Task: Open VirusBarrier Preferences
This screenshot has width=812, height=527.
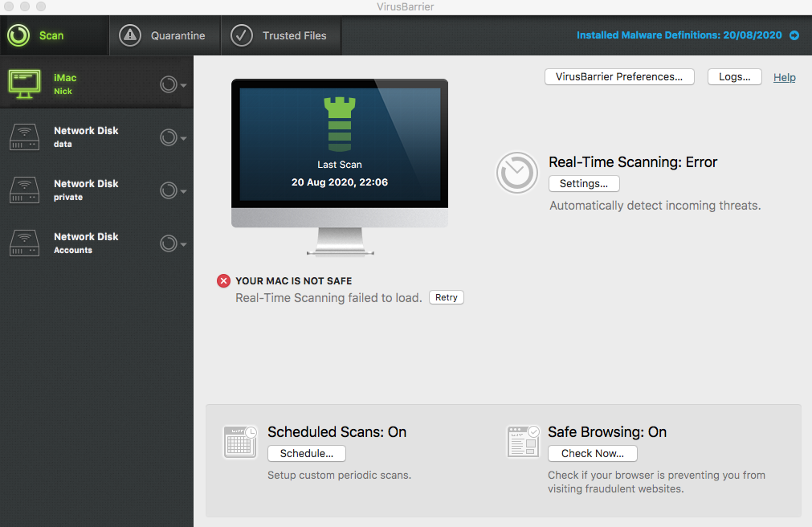Action: click(x=619, y=76)
